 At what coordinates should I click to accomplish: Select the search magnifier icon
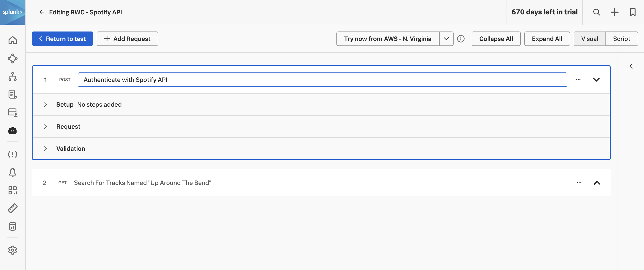pos(596,12)
